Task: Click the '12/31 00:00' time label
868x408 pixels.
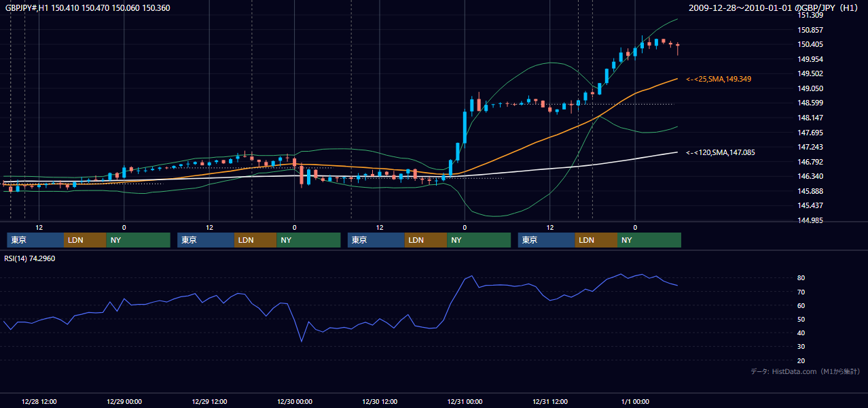Action: 465,401
